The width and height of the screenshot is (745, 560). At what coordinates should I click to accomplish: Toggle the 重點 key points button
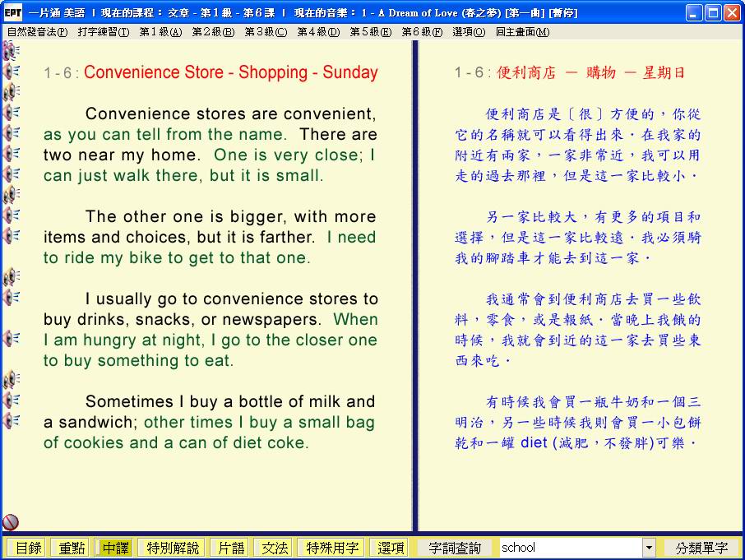coord(72,548)
